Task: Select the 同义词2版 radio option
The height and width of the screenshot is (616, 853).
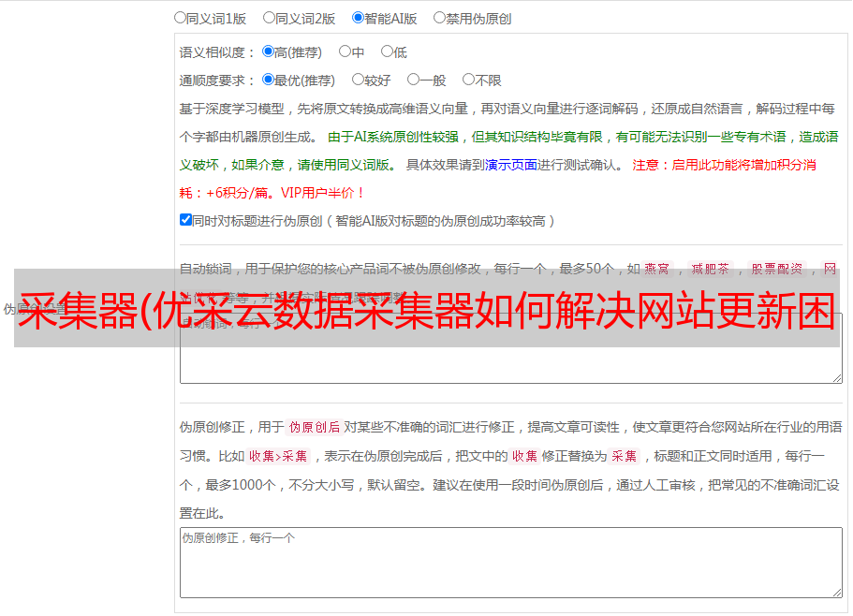Action: 269,18
